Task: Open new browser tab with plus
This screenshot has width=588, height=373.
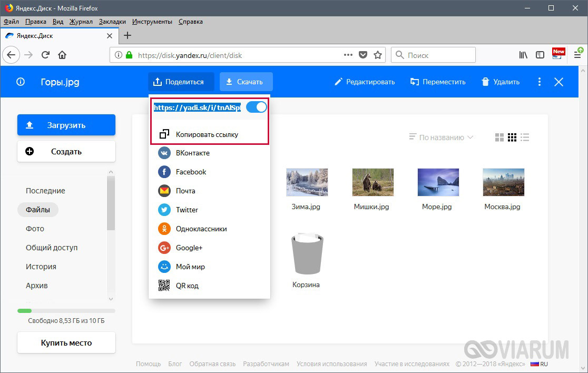Action: click(x=128, y=35)
